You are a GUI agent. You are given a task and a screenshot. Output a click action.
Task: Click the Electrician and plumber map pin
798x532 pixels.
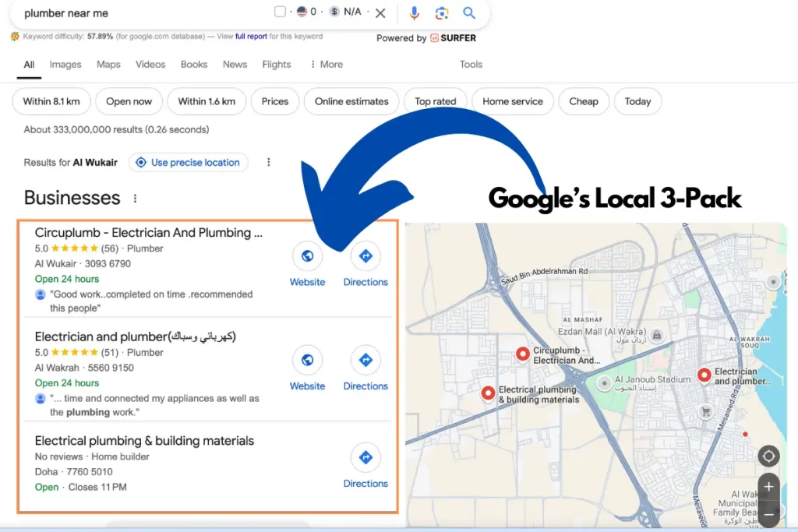(x=704, y=375)
